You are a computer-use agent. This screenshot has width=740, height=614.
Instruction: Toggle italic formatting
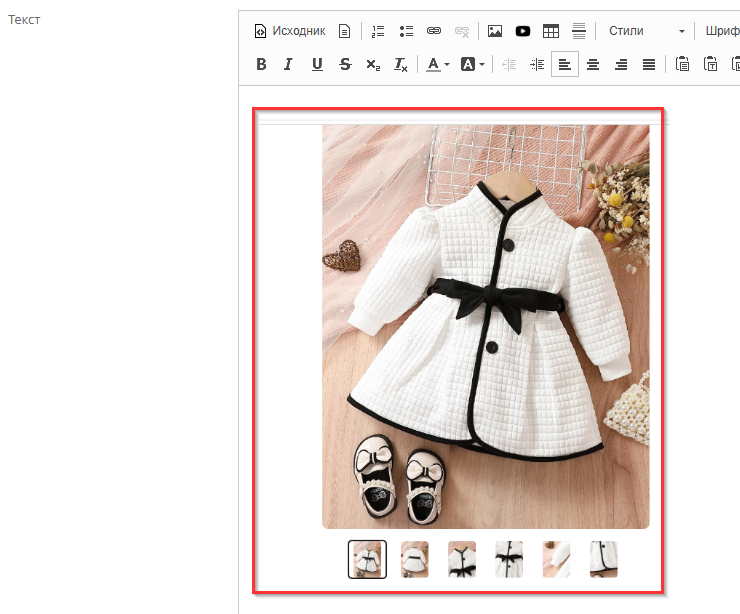coord(289,65)
